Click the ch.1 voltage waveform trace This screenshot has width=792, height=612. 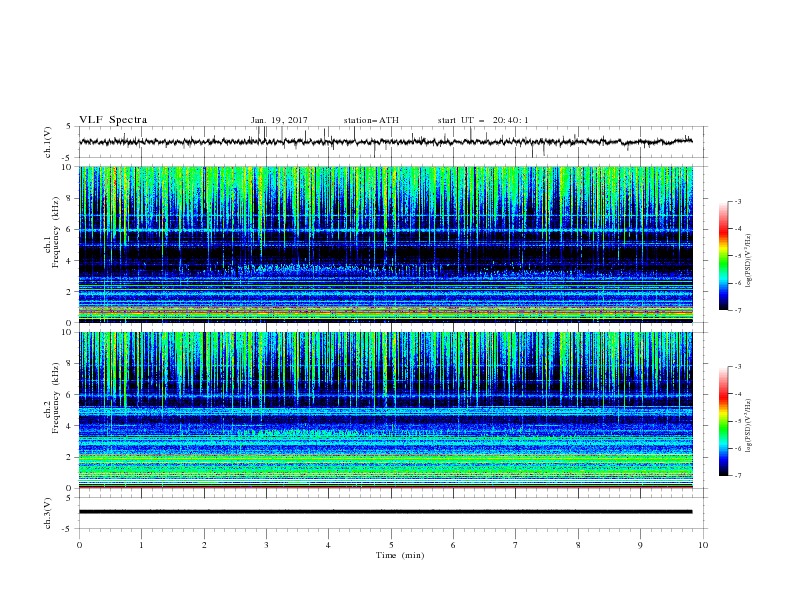coord(385,142)
